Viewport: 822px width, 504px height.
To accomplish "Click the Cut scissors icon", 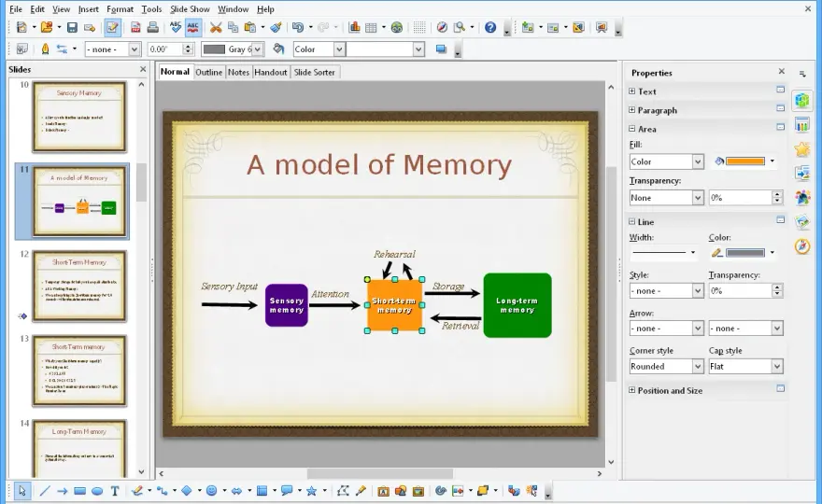I will click(216, 27).
